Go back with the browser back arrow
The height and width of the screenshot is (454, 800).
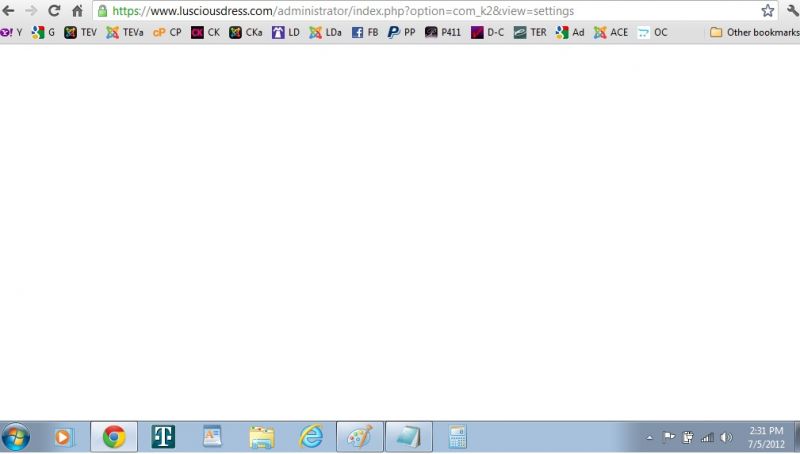(8, 11)
